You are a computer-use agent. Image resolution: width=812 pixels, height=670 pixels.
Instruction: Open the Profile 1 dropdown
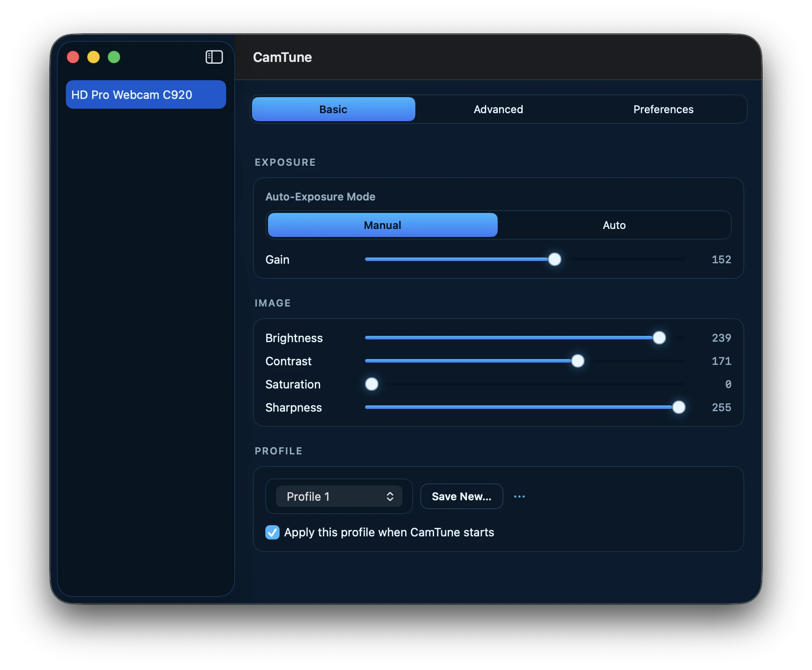pyautogui.click(x=339, y=496)
